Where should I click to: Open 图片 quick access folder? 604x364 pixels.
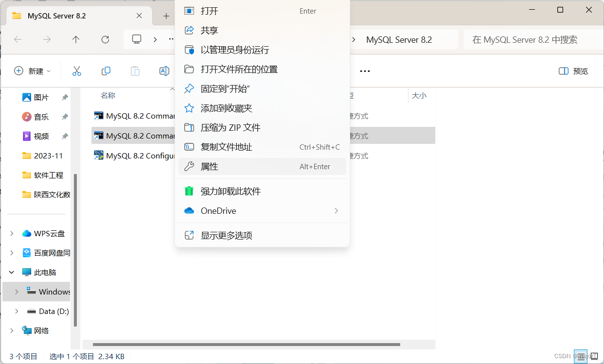[41, 97]
